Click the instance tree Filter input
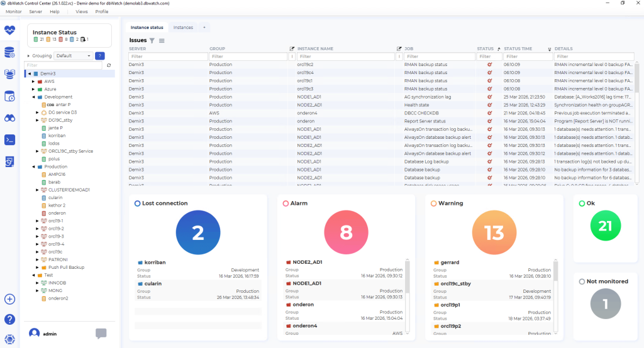This screenshot has width=644, height=348. coord(64,65)
